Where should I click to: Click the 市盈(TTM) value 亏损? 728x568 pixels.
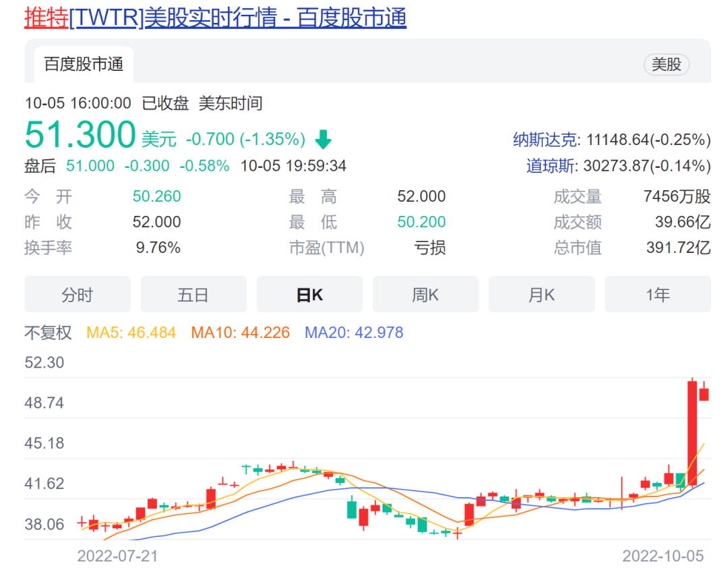click(430, 248)
